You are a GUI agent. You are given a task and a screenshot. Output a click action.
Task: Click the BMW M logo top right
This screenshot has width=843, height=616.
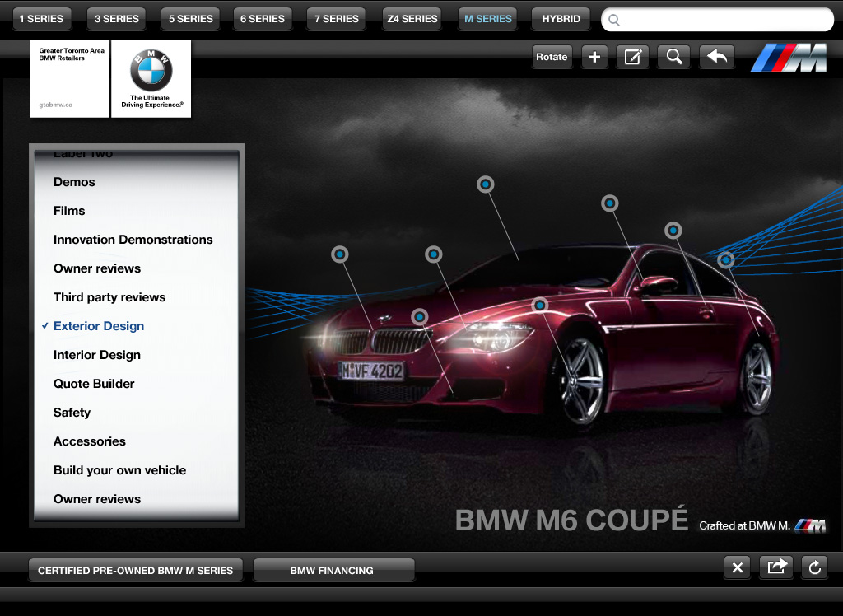(x=789, y=58)
